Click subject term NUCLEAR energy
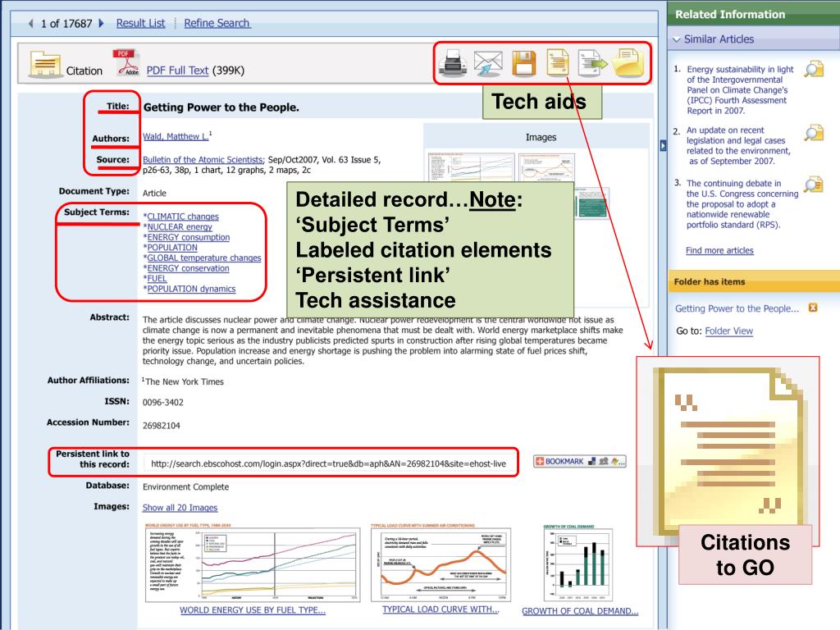The image size is (840, 630). click(180, 226)
